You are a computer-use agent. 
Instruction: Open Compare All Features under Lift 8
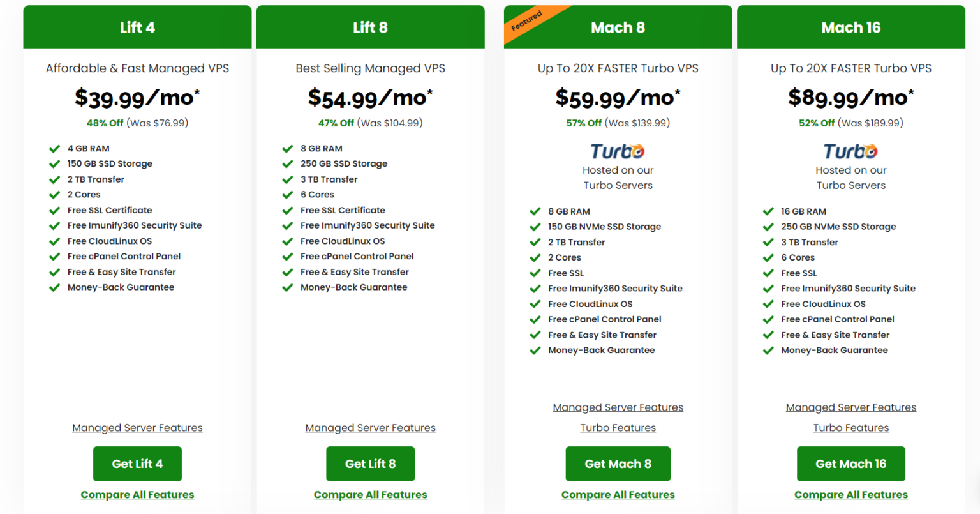tap(370, 495)
